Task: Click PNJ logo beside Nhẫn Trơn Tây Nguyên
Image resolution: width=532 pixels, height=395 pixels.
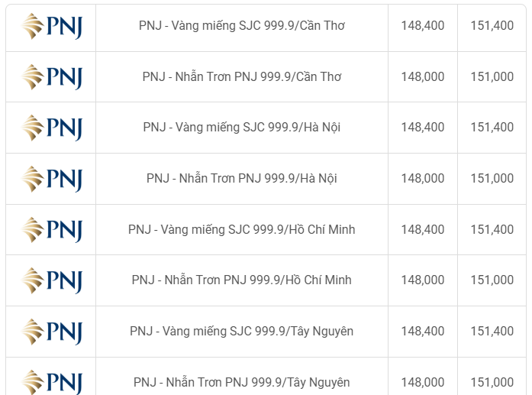Action: tap(52, 383)
